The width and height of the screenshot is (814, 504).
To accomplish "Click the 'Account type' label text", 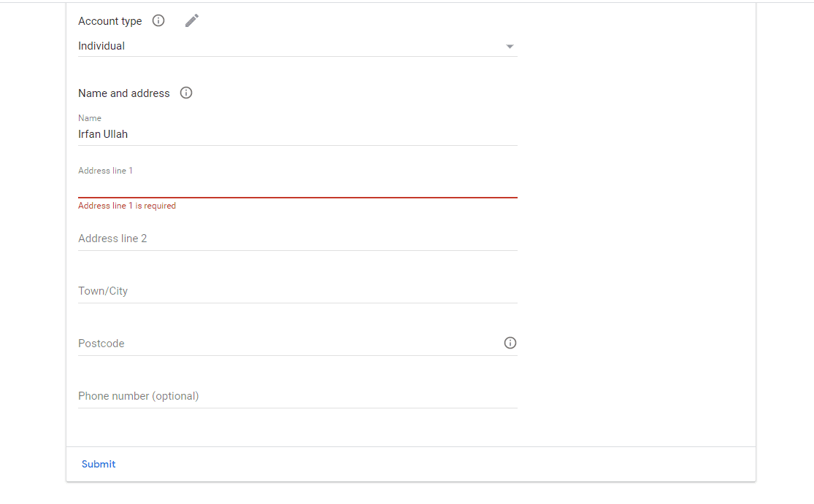I will [x=110, y=21].
